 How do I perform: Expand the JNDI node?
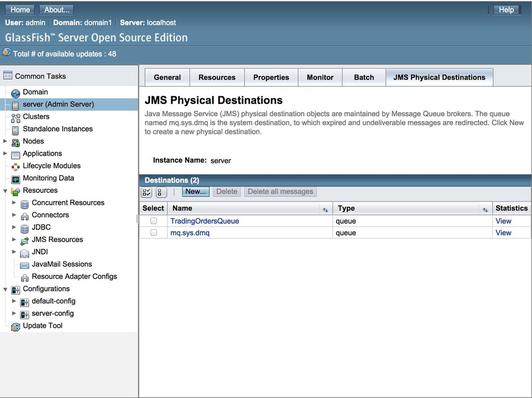click(14, 252)
